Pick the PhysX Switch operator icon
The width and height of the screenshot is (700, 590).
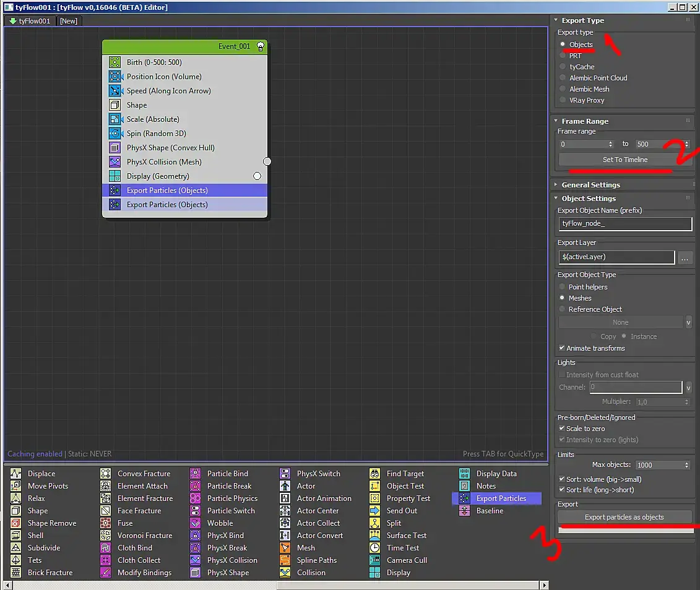(x=285, y=474)
